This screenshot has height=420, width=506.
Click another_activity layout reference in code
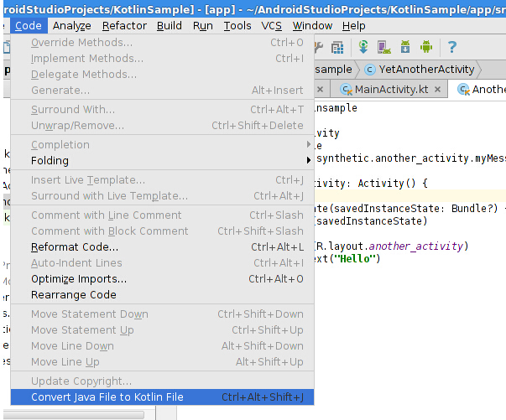coord(416,246)
